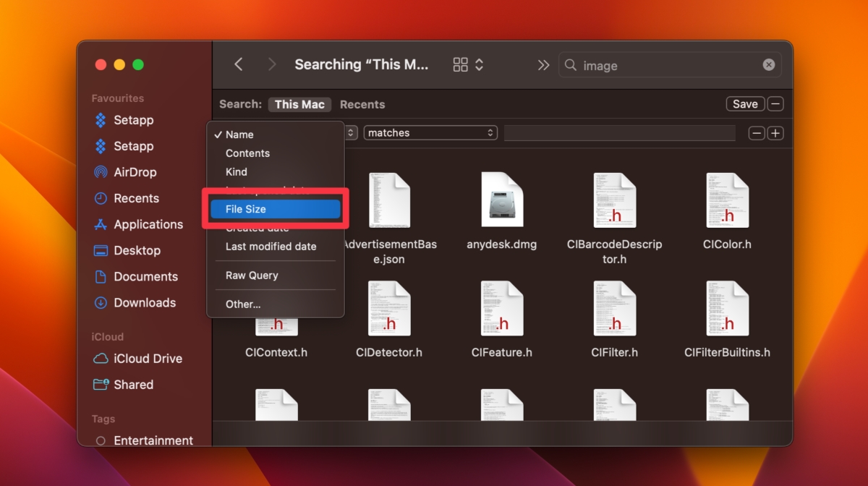Open the Downloads sidebar folder
The width and height of the screenshot is (868, 486).
[x=145, y=302]
